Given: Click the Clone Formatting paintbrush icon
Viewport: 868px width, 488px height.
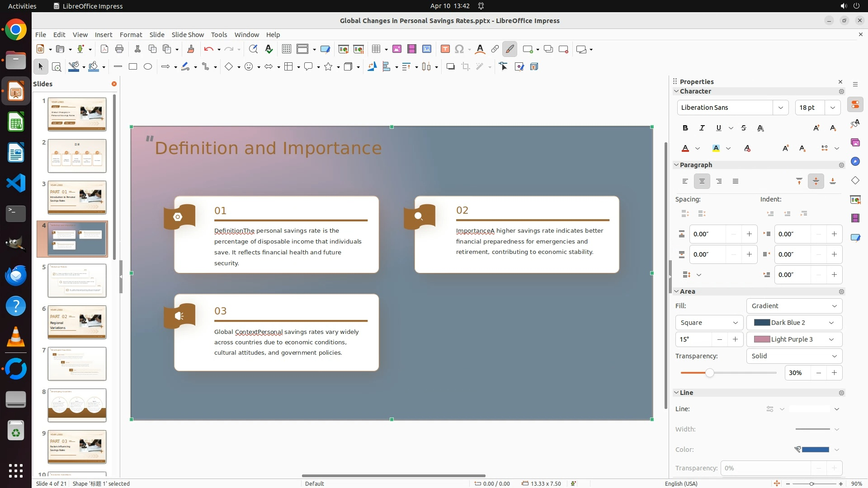Looking at the screenshot, I should pos(190,49).
